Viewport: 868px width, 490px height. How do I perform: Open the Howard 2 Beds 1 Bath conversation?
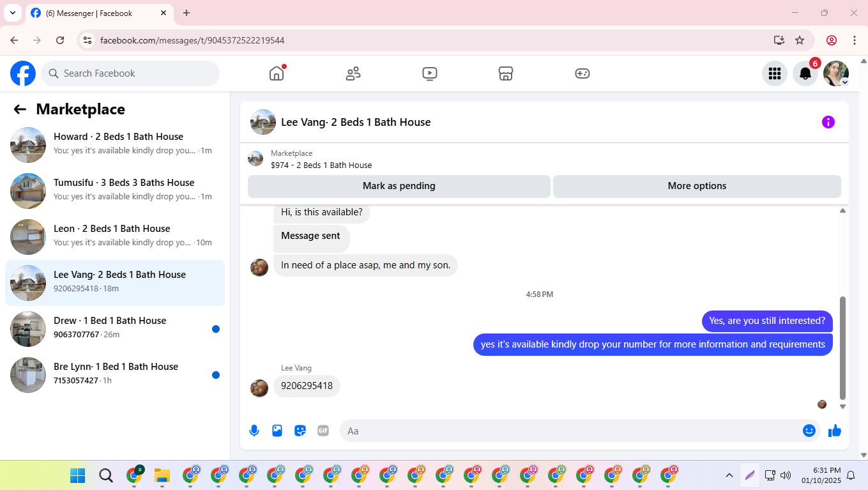115,145
